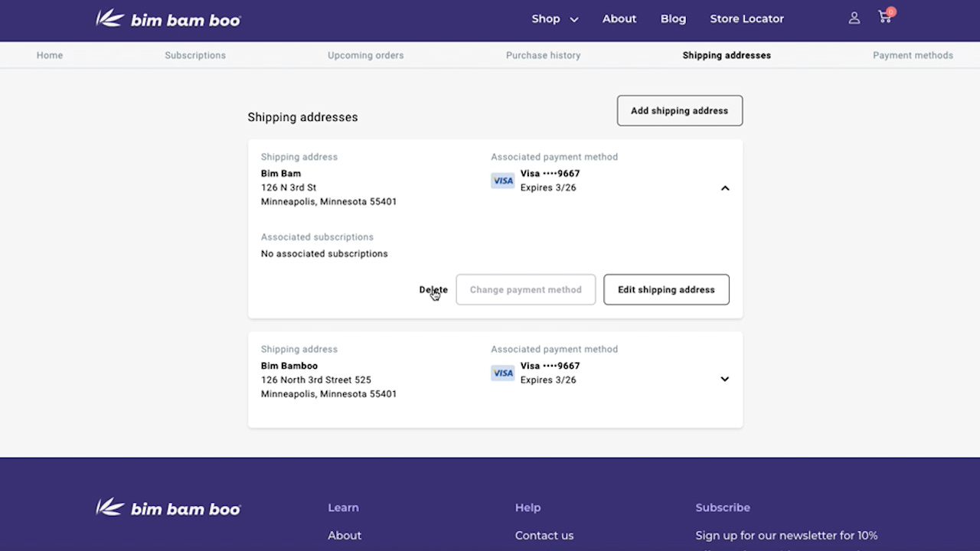Click the No associated subscriptions text
The height and width of the screenshot is (551, 980).
point(325,253)
